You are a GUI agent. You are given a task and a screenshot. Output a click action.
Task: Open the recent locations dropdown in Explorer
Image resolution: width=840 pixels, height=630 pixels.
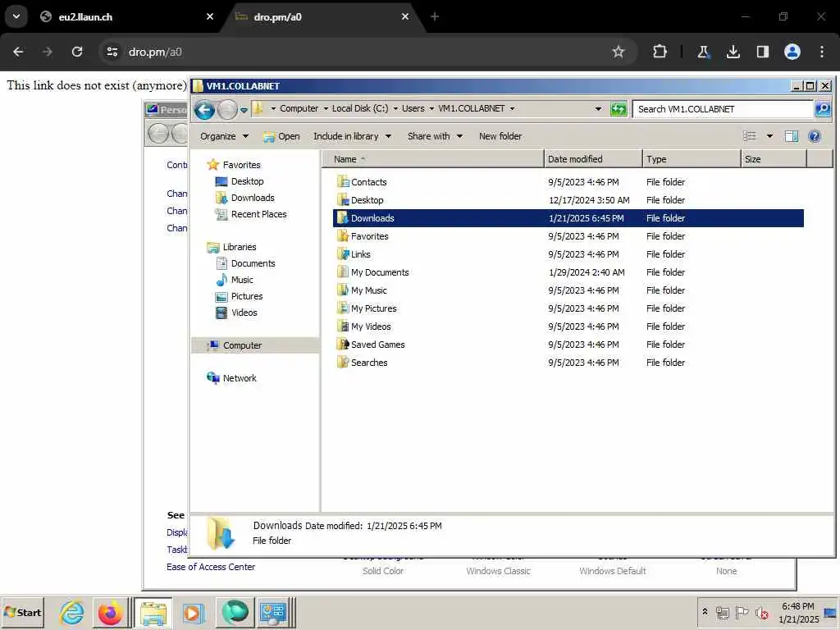click(x=244, y=110)
